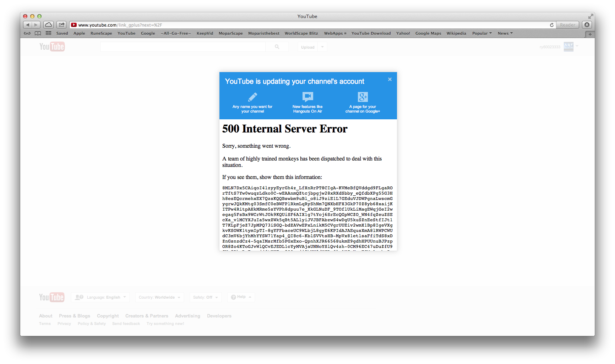
Task: Click the Hangouts On Air camera icon
Action: click(307, 97)
